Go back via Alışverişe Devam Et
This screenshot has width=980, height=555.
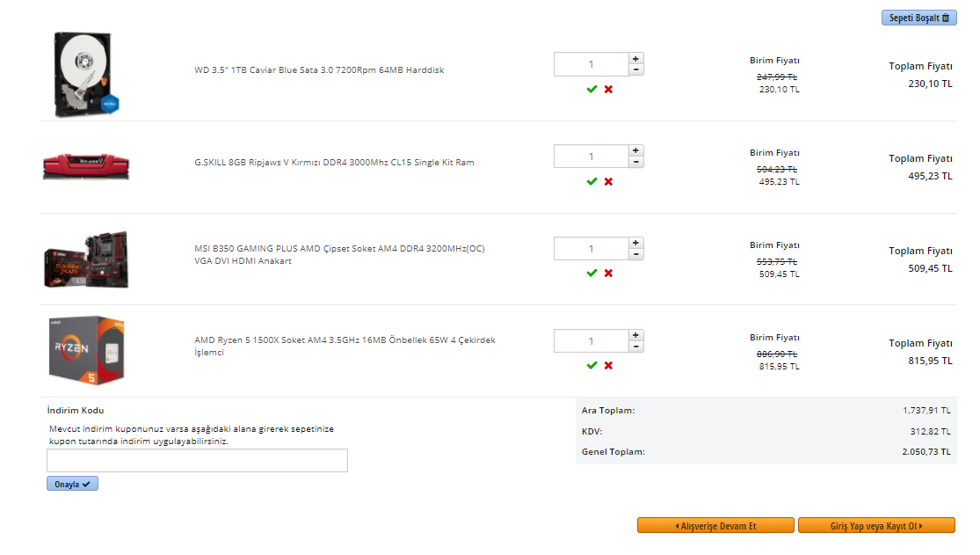(715, 526)
